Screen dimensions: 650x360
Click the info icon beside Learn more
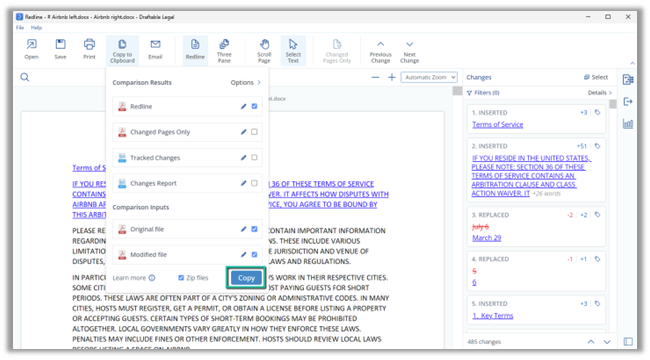tap(152, 278)
